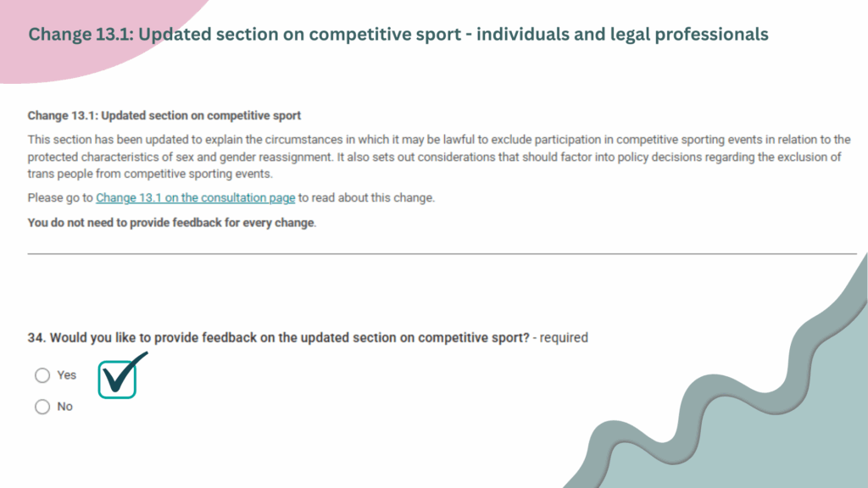Viewport: 868px width, 488px height.
Task: Click the "Please go to" text before the link
Action: (60, 197)
